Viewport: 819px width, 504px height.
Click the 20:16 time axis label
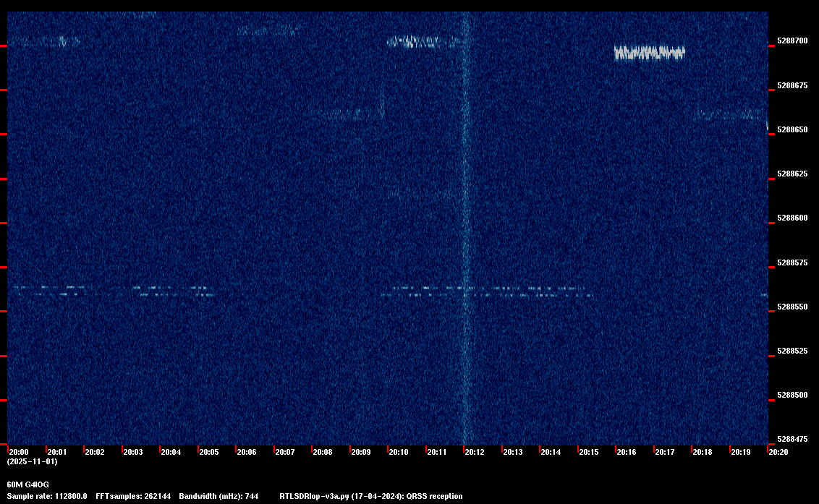pos(627,452)
